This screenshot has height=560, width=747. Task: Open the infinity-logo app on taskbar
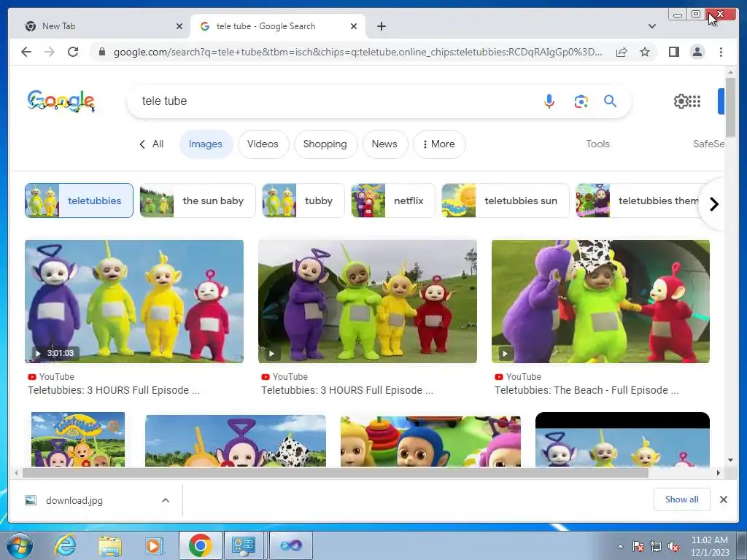tap(291, 545)
